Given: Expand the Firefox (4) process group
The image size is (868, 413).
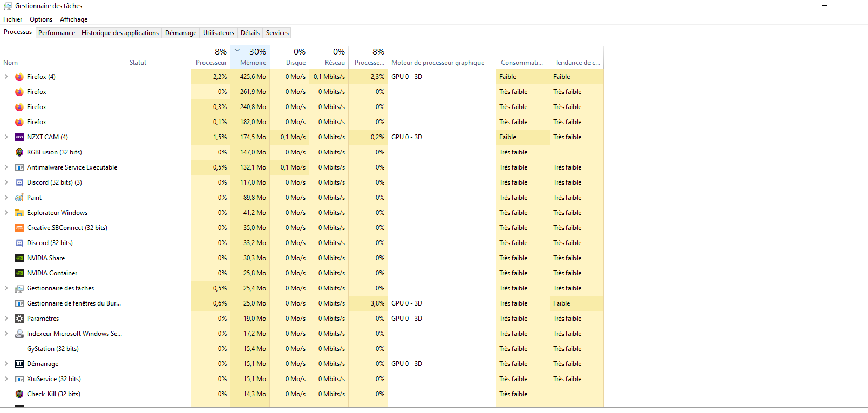Looking at the screenshot, I should coord(6,77).
